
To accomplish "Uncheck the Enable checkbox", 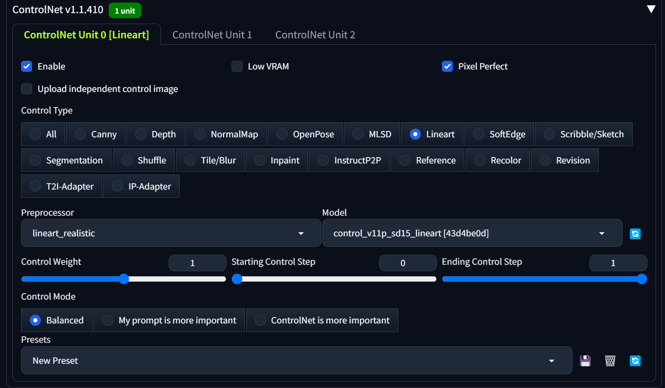I will point(27,66).
